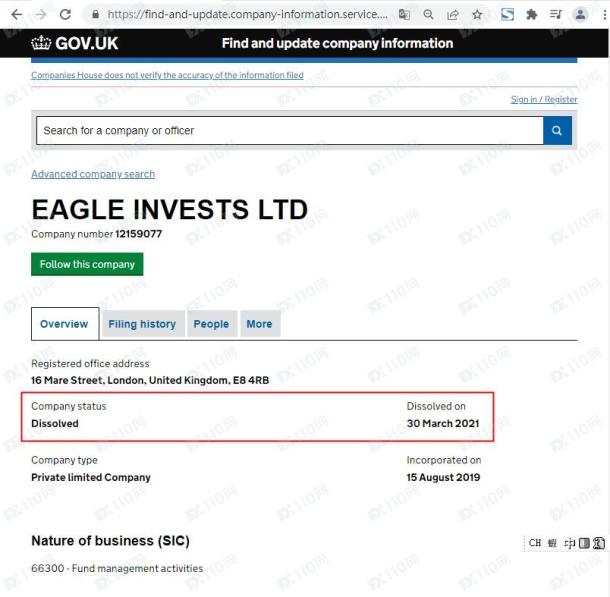
Task: Open the zoom magnifier icon in address bar
Action: [x=428, y=15]
